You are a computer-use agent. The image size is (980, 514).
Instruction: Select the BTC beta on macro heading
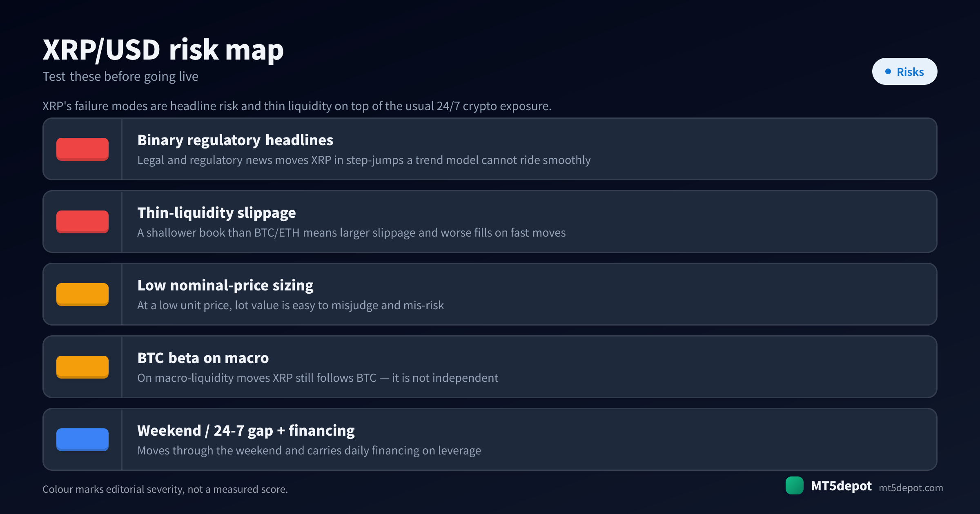[203, 358]
